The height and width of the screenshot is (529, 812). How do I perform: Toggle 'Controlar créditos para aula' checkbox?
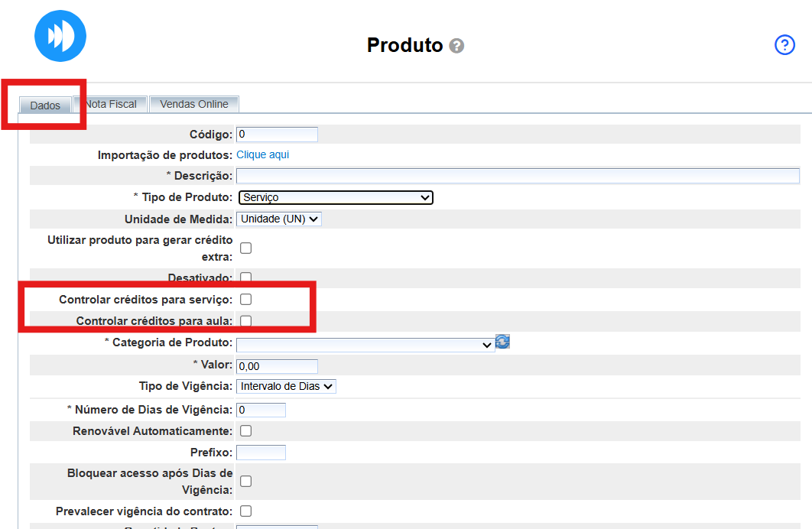pyautogui.click(x=246, y=321)
